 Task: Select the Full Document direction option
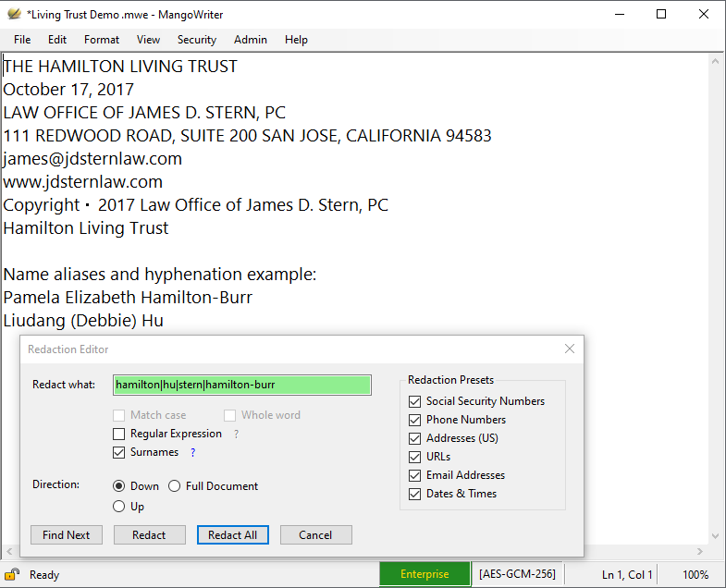175,486
